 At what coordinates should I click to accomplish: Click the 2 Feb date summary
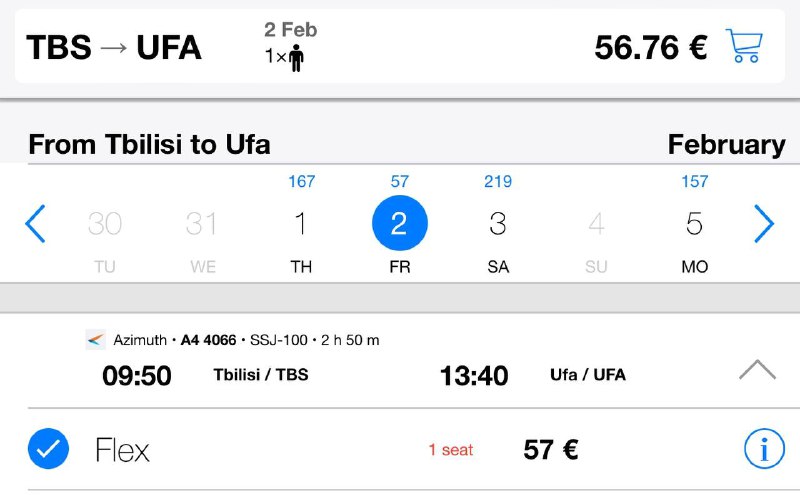point(290,30)
